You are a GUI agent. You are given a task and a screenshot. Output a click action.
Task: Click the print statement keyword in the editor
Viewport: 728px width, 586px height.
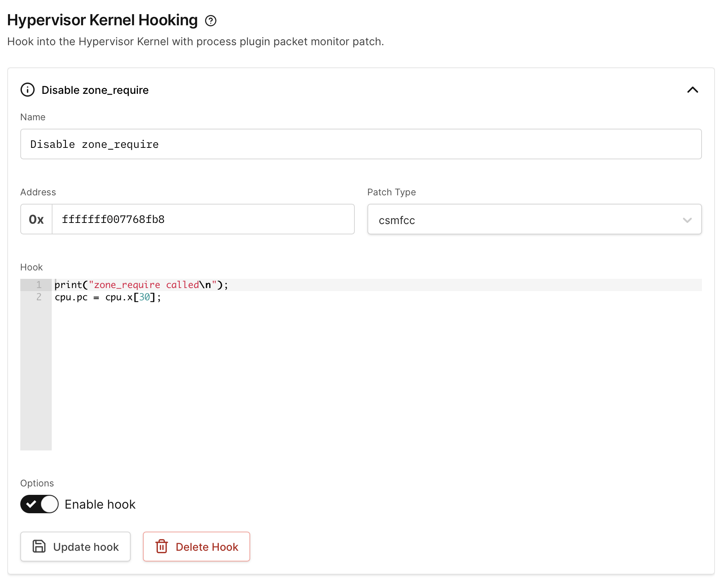point(67,285)
